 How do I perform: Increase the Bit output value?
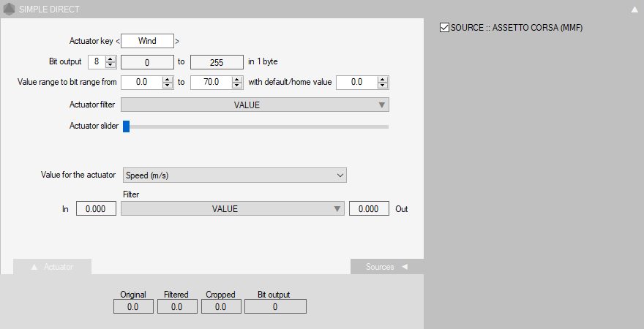111,59
